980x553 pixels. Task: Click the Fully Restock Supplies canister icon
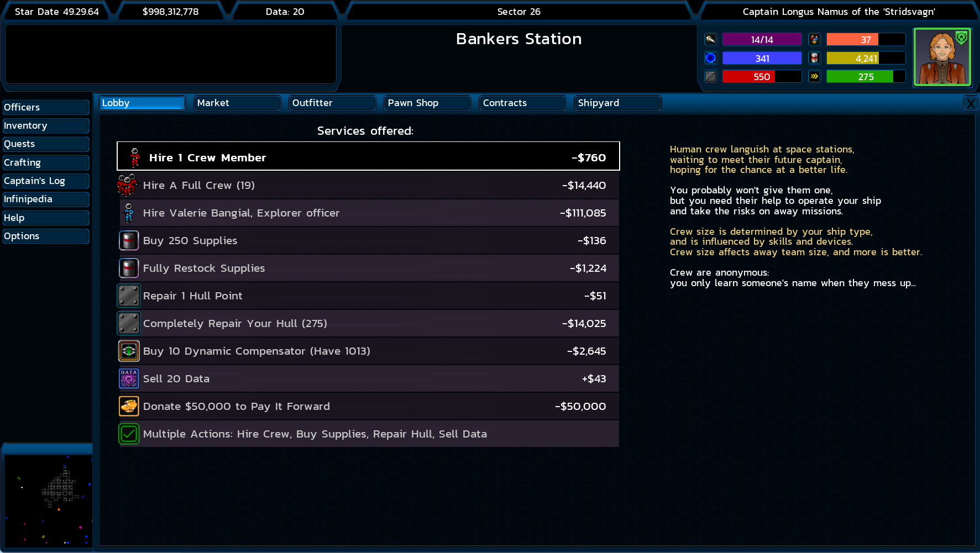tap(129, 268)
